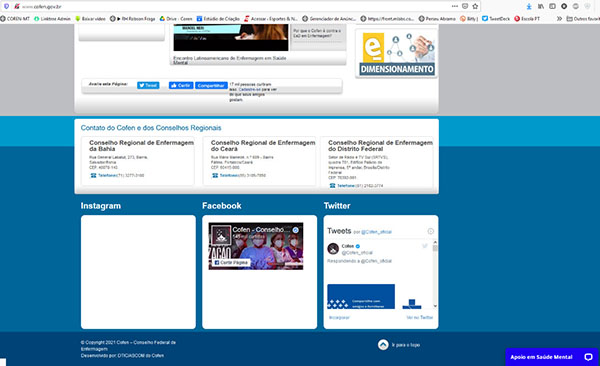Click the gray round extension icon before the last toolbar icon
Viewport: 600px width, 366px height.
(x=576, y=7)
